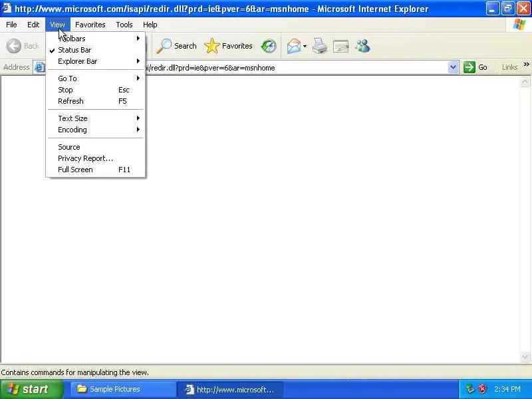Click the Back arrow icon
Image resolution: width=532 pixels, height=399 pixels.
point(14,46)
